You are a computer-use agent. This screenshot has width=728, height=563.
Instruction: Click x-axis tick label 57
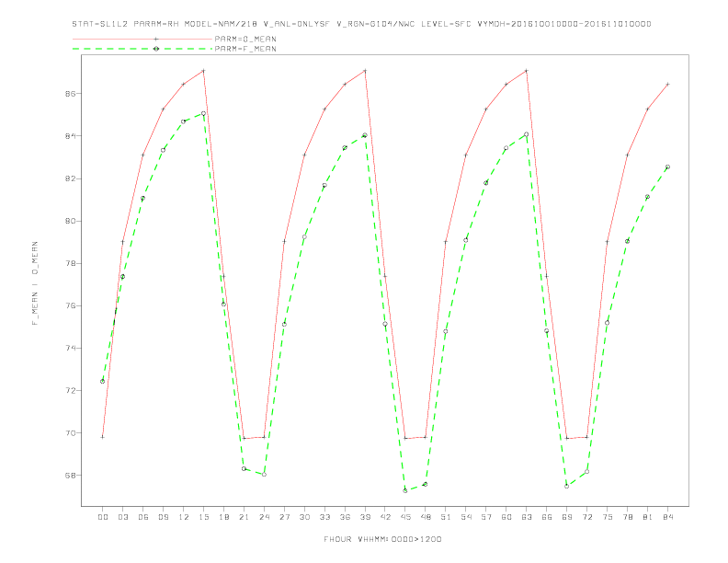486,517
